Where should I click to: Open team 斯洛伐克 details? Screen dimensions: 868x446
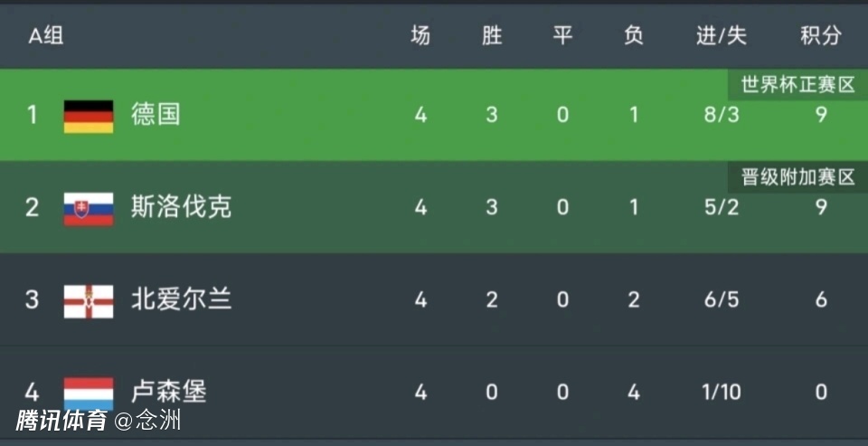coord(181,207)
